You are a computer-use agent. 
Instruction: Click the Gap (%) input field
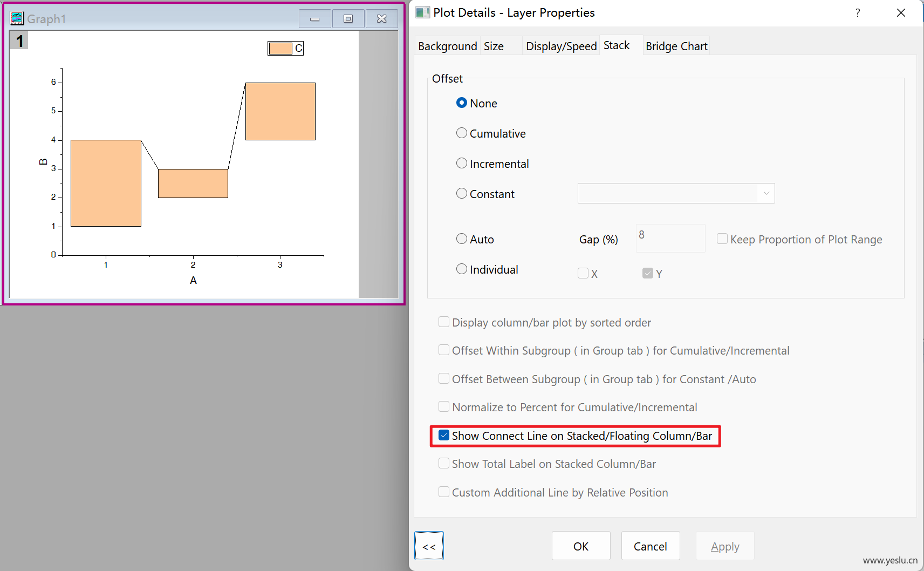[670, 238]
